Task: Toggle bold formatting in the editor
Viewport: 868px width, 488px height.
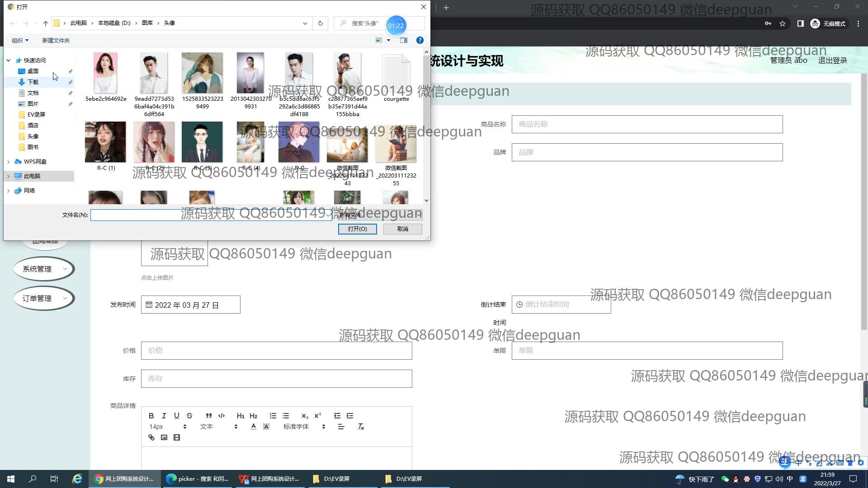Action: point(151,416)
